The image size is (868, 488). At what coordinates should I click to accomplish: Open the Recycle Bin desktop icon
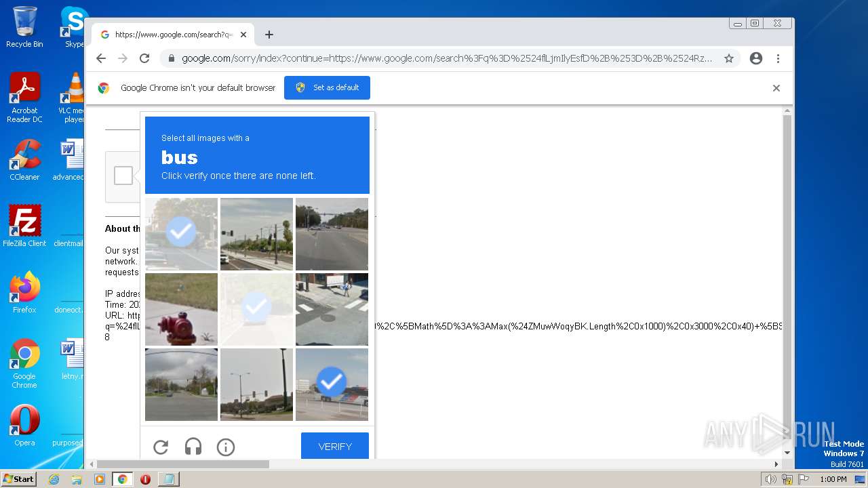pyautogui.click(x=24, y=27)
